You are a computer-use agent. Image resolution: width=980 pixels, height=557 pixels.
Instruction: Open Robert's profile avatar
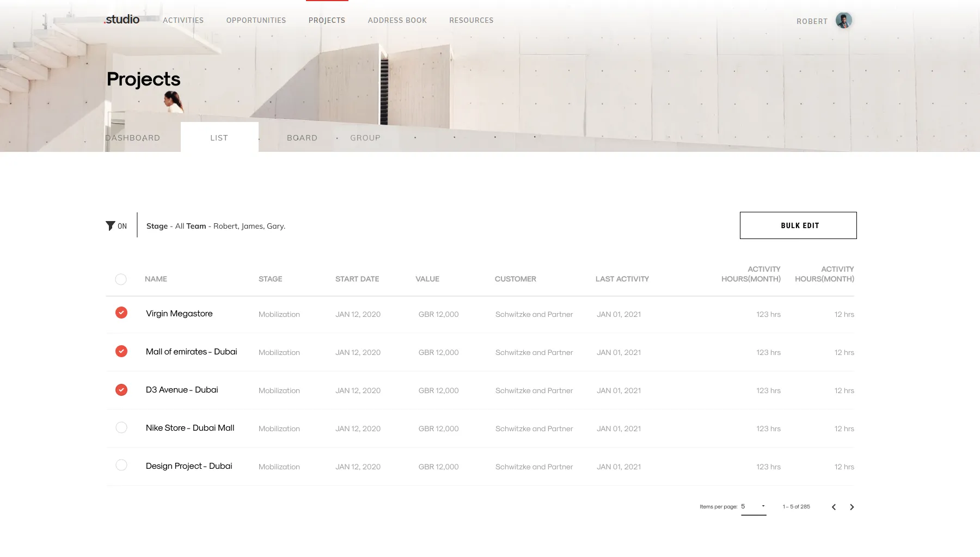point(843,20)
